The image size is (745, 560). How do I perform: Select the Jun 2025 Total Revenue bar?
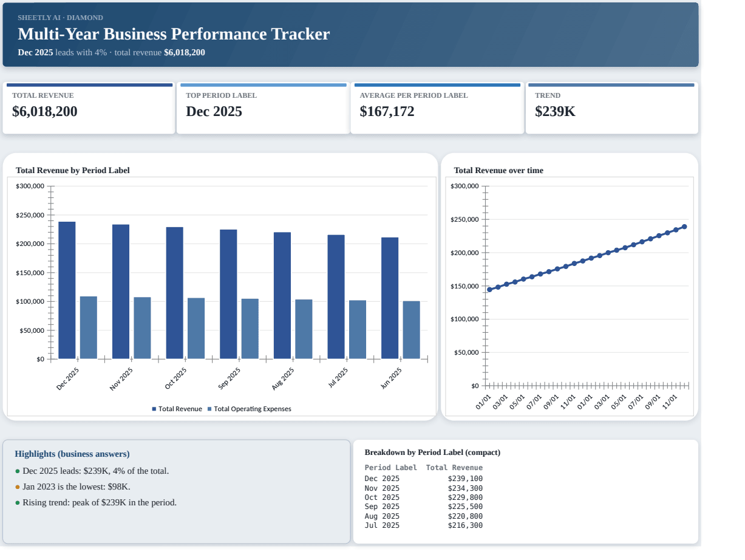[390, 298]
